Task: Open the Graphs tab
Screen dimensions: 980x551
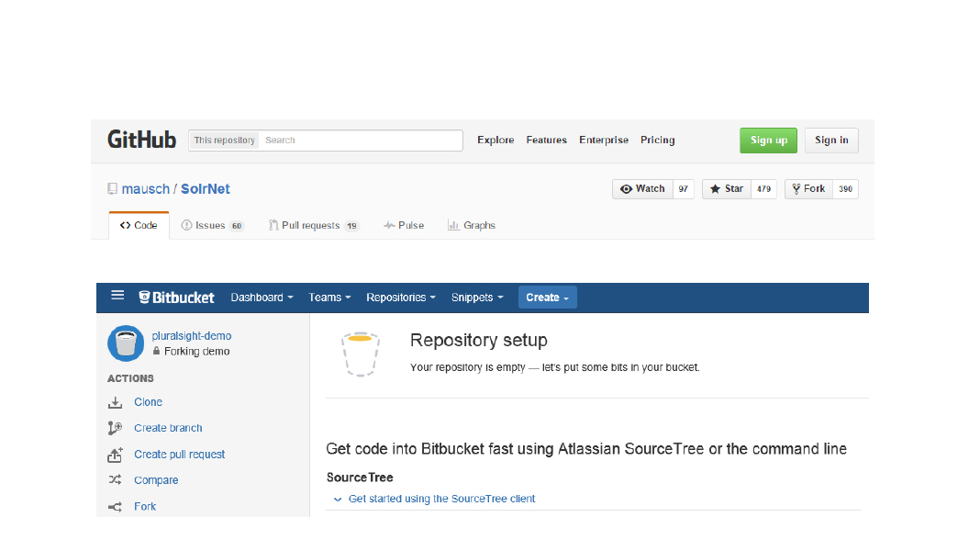Action: coord(472,225)
